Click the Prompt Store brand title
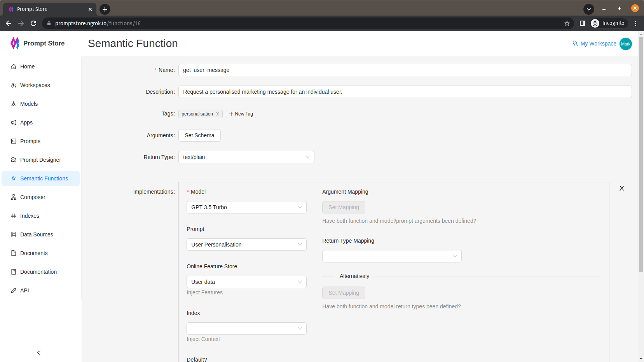644x362 pixels. click(44, 43)
